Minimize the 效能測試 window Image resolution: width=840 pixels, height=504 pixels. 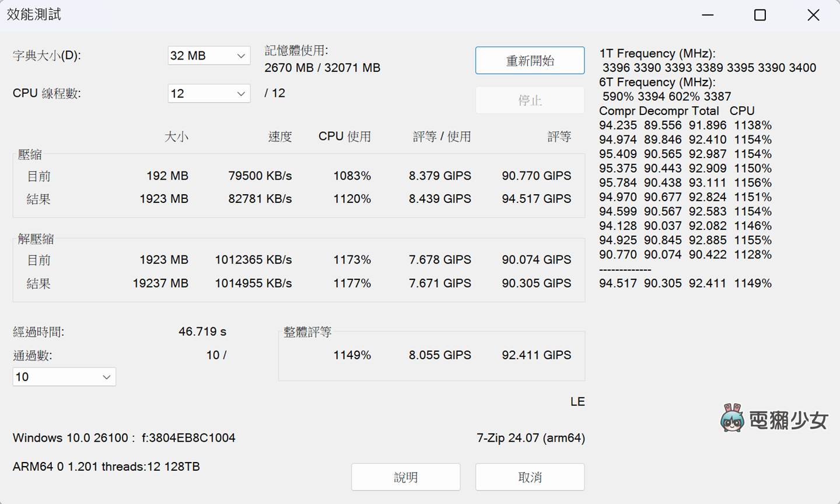(708, 15)
